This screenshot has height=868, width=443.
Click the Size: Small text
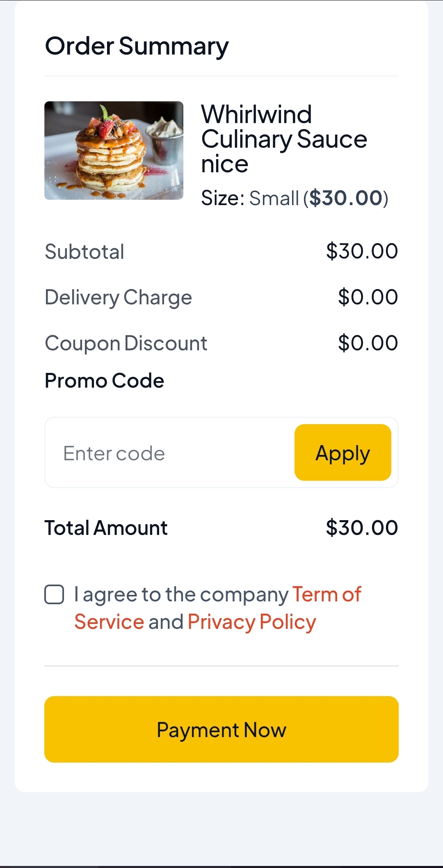[x=250, y=198]
